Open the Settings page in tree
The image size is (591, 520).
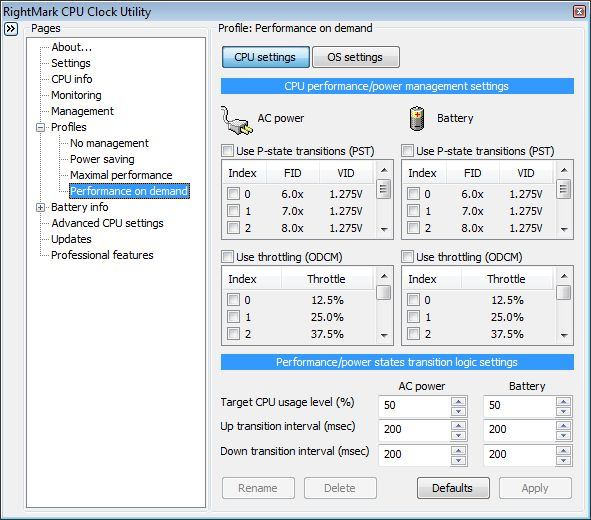71,63
